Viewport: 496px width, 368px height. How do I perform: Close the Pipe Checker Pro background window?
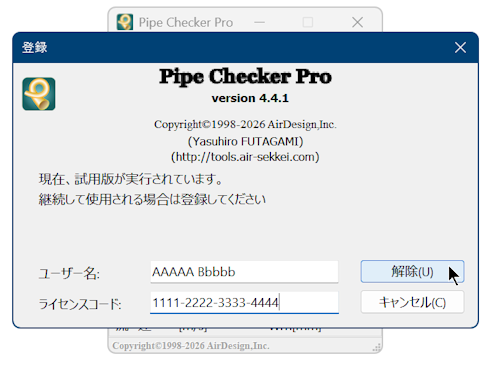click(x=357, y=22)
